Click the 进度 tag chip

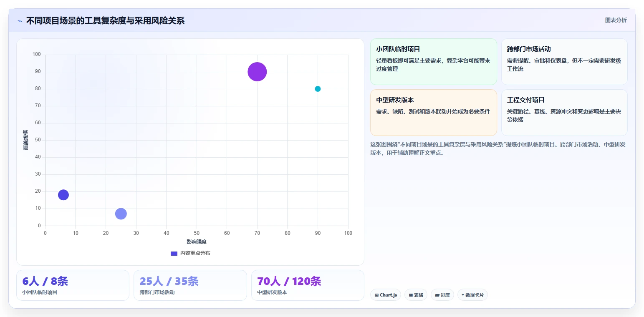442,295
